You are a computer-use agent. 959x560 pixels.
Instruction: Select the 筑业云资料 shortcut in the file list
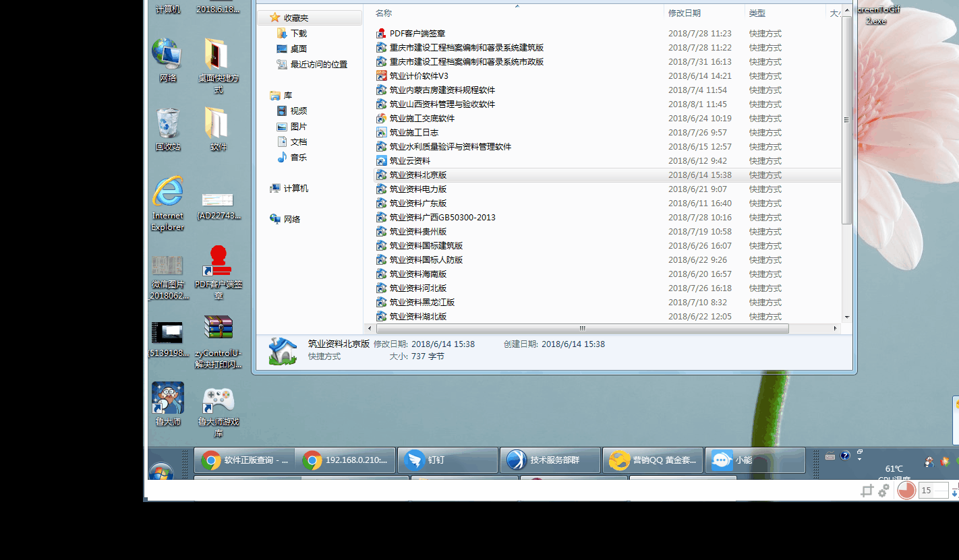point(409,160)
